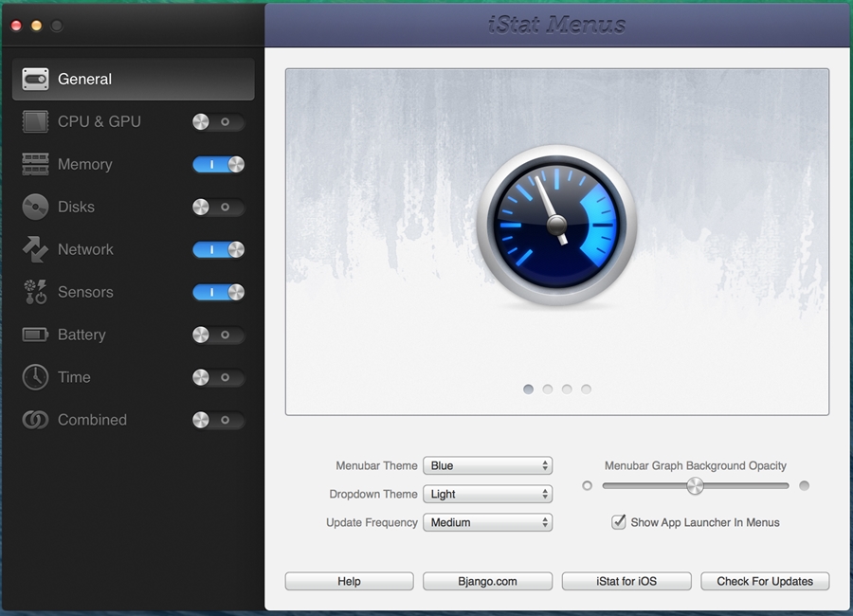The width and height of the screenshot is (853, 616).
Task: Click the yellow minimize window button
Action: click(x=36, y=26)
